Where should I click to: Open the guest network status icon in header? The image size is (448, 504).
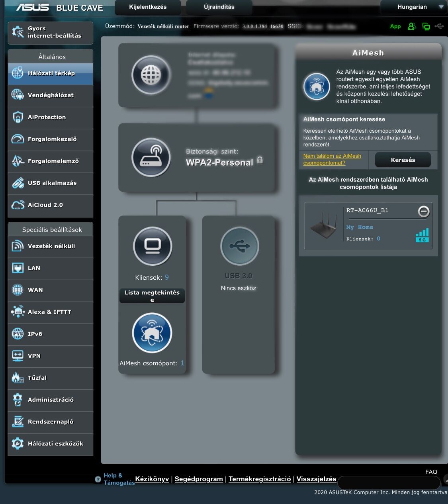412,26
